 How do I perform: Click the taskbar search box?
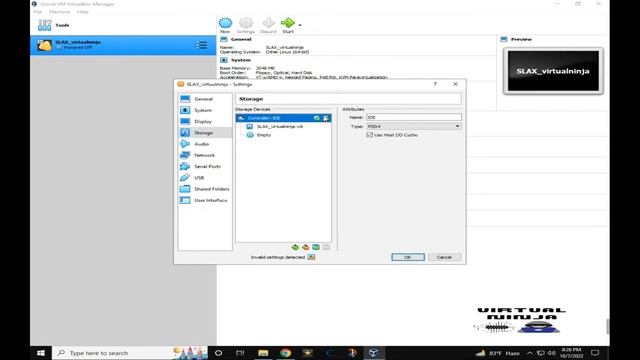(x=130, y=353)
